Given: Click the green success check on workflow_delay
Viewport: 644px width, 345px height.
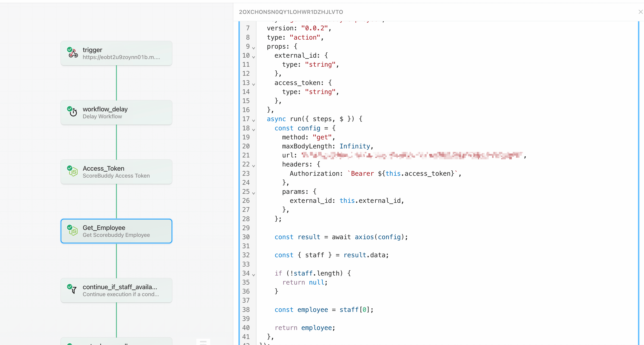Looking at the screenshot, I should click(70, 109).
